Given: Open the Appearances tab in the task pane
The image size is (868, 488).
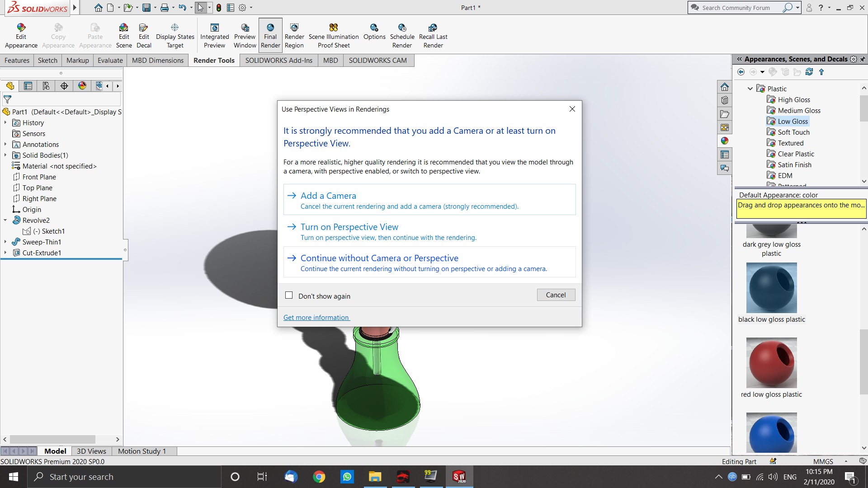Looking at the screenshot, I should (725, 141).
